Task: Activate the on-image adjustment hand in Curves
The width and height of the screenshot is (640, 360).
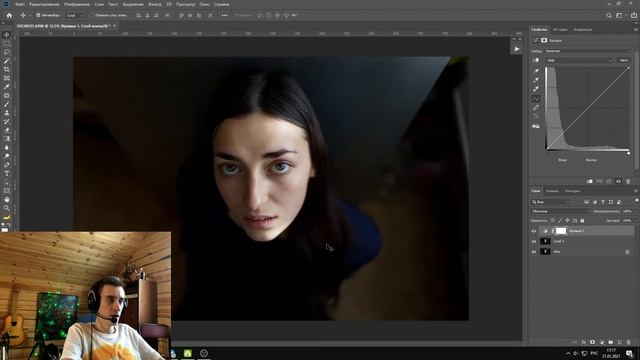Action: click(536, 60)
